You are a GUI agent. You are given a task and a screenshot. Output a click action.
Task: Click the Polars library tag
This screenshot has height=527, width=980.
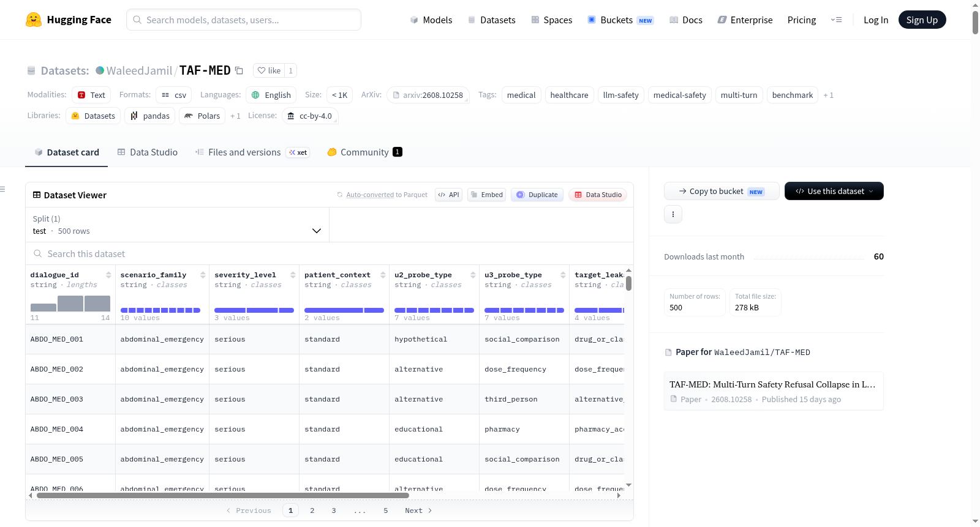pos(202,116)
